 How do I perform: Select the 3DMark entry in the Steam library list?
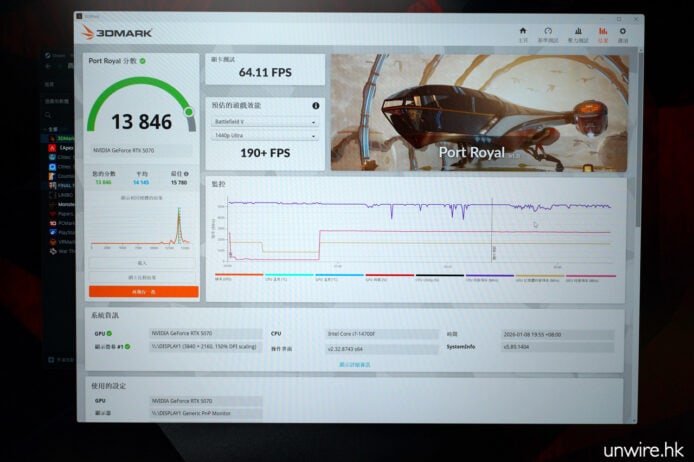pyautogui.click(x=61, y=139)
